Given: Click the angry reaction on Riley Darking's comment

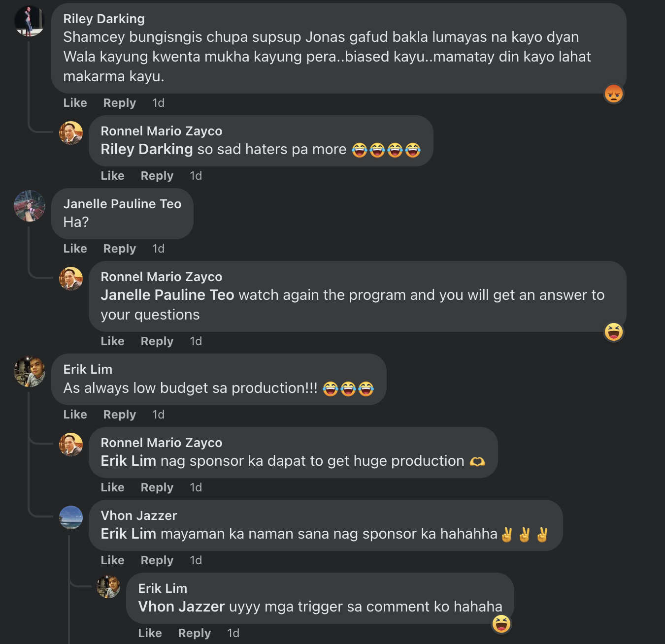Looking at the screenshot, I should point(614,94).
